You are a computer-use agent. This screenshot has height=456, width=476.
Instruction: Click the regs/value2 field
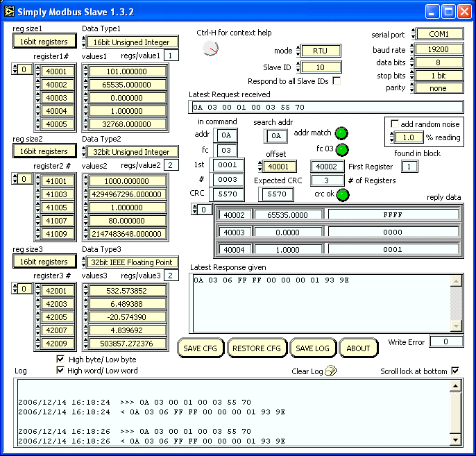[x=171, y=165]
